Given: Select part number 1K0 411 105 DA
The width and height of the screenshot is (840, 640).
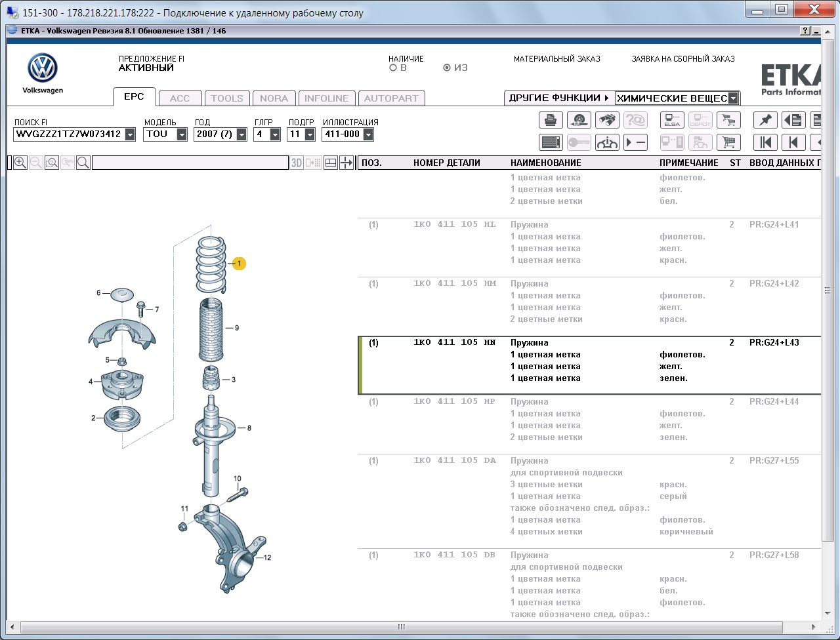Looking at the screenshot, I should click(x=454, y=460).
